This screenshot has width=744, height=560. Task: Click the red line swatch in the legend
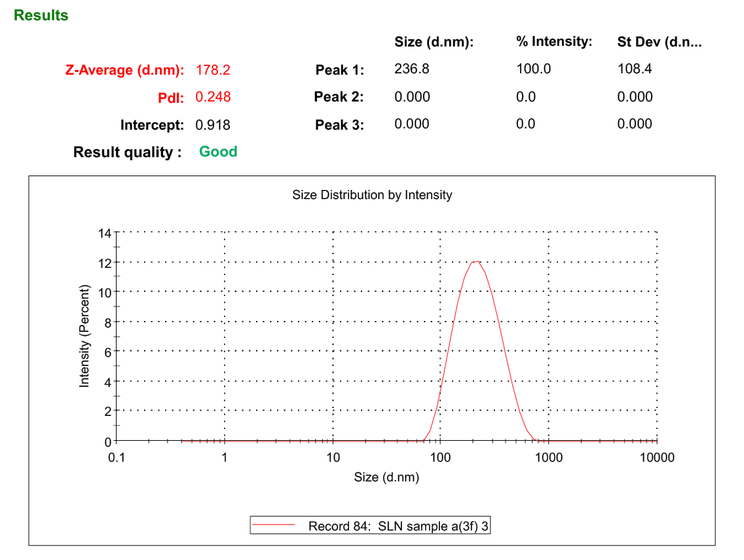(x=276, y=526)
